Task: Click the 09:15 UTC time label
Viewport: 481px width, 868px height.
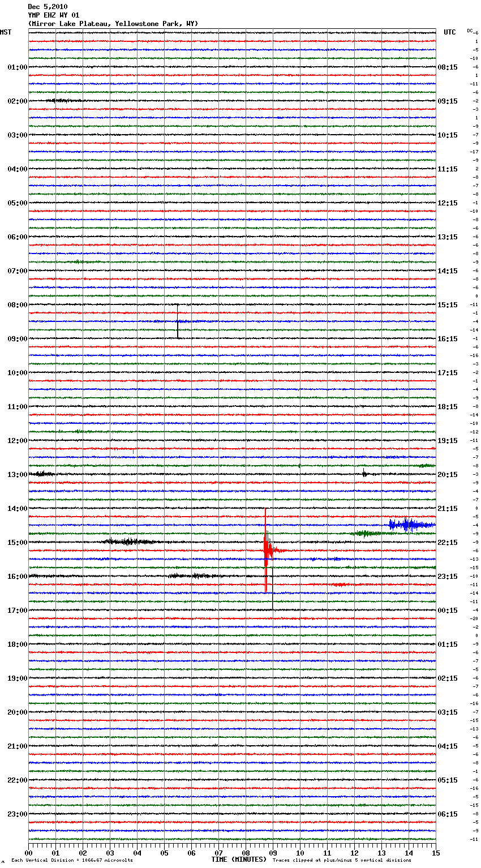Action: (448, 101)
